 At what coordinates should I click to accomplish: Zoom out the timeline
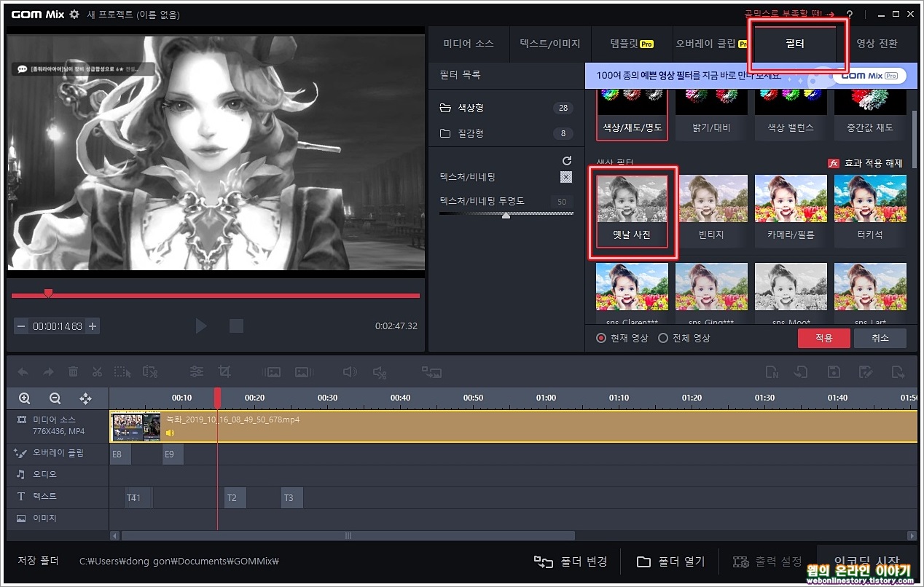click(55, 398)
